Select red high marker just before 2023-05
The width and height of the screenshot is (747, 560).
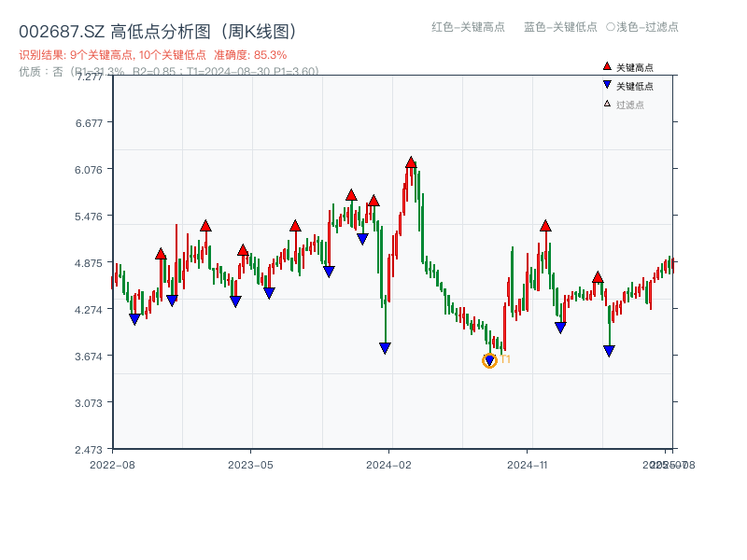(243, 250)
